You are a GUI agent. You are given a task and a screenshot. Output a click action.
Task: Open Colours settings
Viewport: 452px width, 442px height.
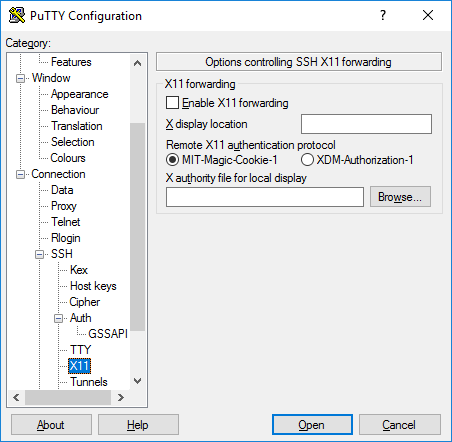click(x=68, y=158)
